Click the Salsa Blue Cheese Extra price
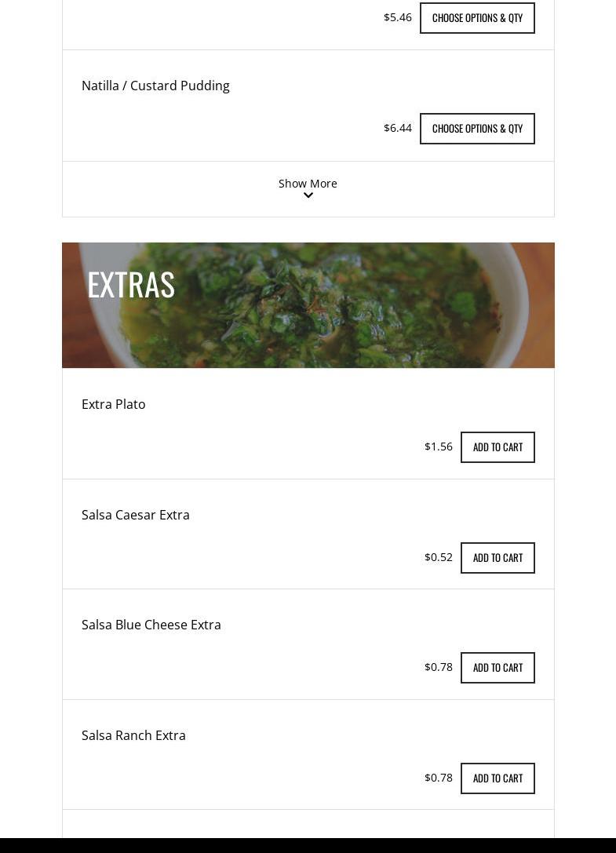Viewport: 616px width, 853px height. (438, 667)
